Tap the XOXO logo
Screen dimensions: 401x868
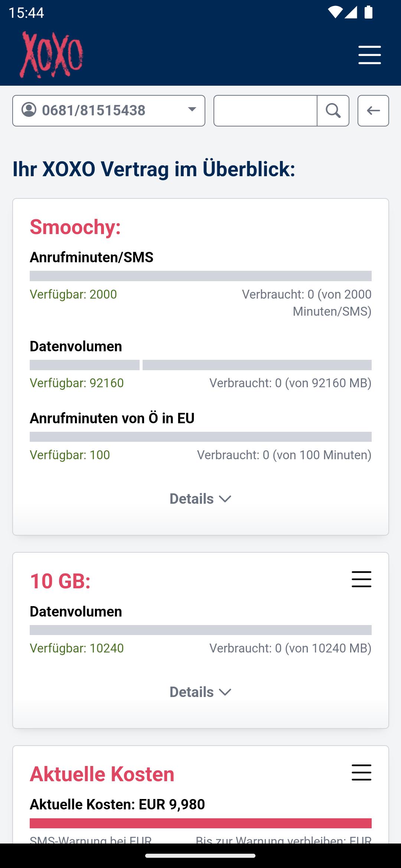(x=51, y=55)
